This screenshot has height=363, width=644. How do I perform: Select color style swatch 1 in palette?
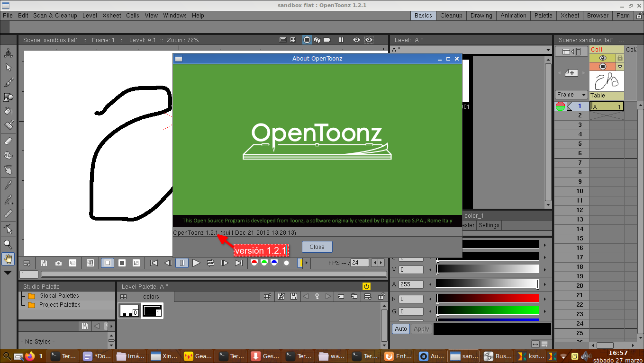pyautogui.click(x=152, y=310)
